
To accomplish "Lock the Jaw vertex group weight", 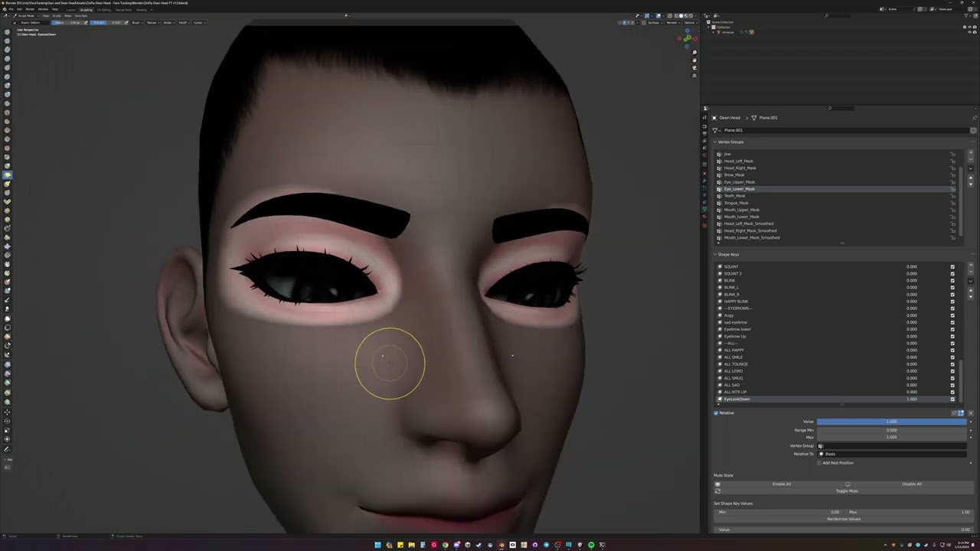I will tap(952, 154).
